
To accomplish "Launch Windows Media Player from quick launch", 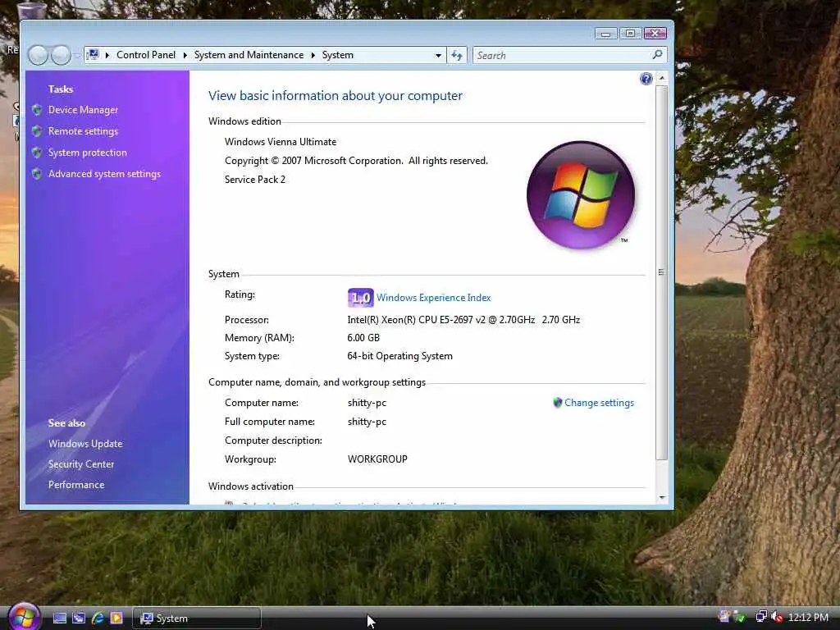I will pos(116,619).
